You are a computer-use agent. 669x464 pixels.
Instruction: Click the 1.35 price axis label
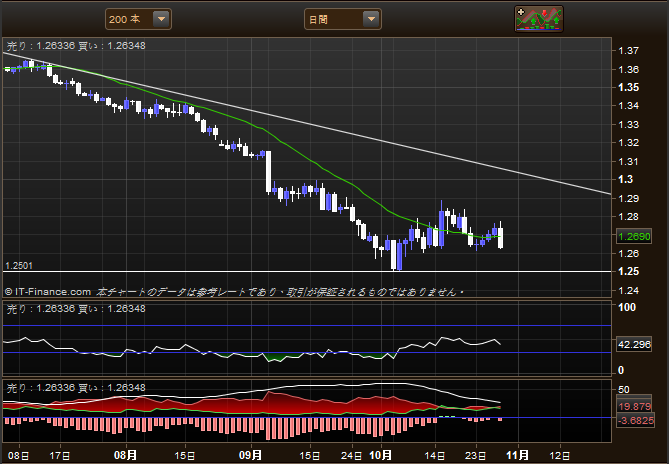628,87
